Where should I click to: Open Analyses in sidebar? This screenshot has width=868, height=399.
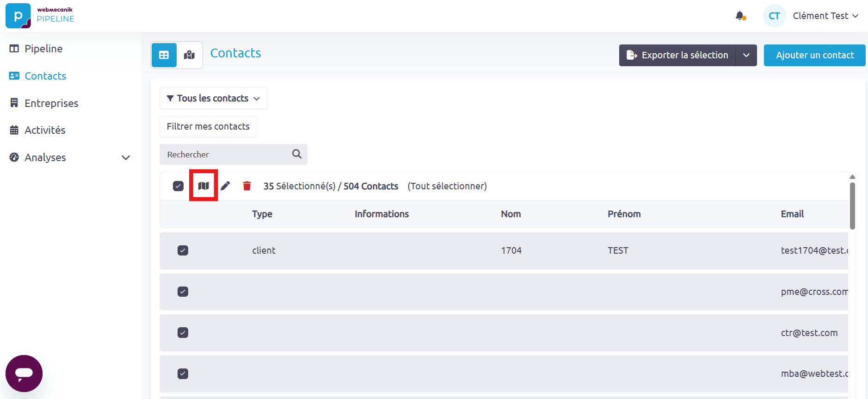tap(45, 157)
